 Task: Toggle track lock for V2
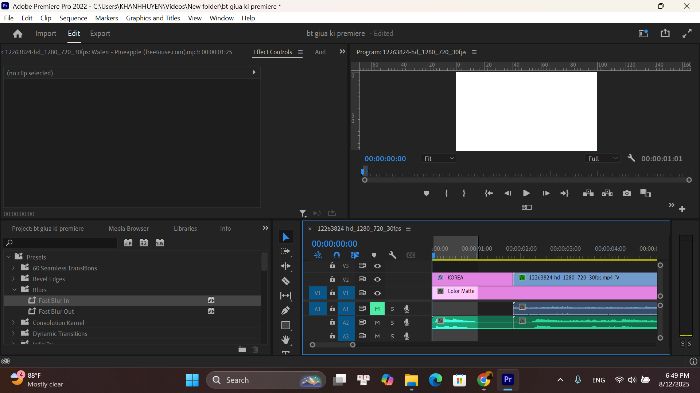click(332, 279)
